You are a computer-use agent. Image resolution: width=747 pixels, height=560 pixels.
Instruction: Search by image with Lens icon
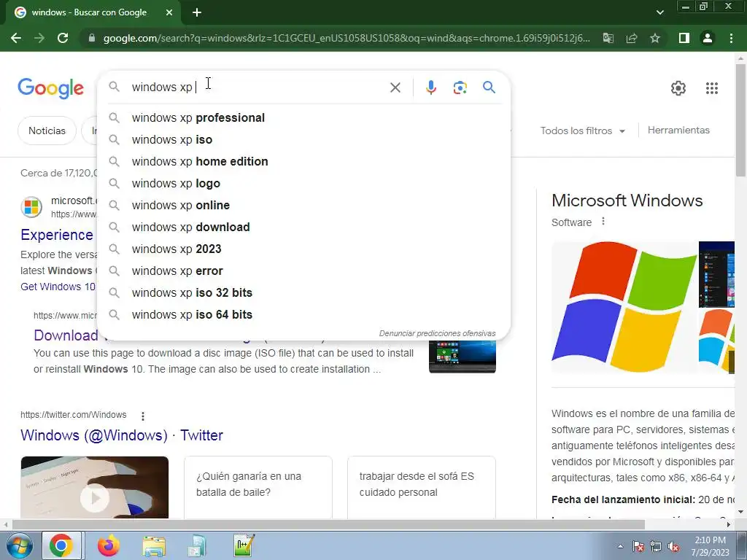(460, 87)
